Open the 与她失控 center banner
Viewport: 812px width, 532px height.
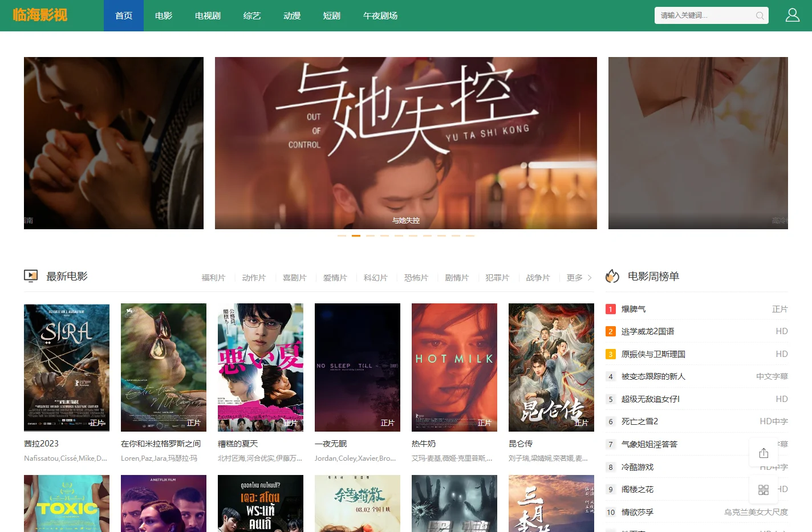406,143
